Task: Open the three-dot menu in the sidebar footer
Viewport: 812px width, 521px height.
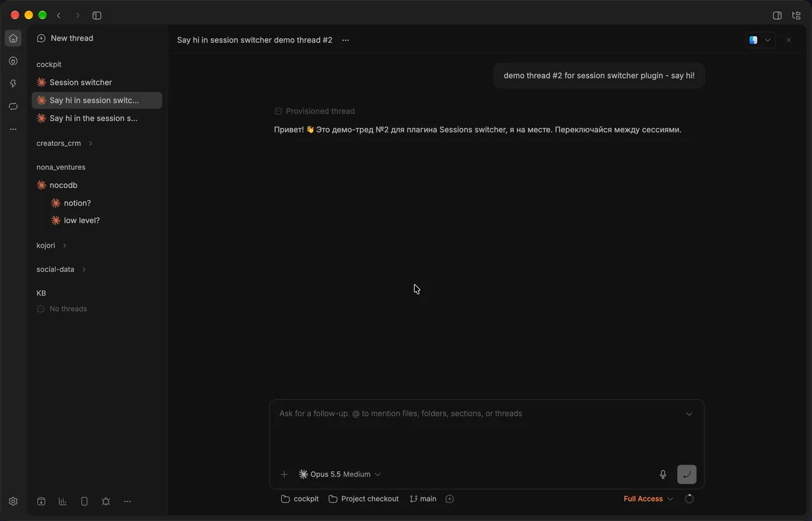Action: click(128, 501)
